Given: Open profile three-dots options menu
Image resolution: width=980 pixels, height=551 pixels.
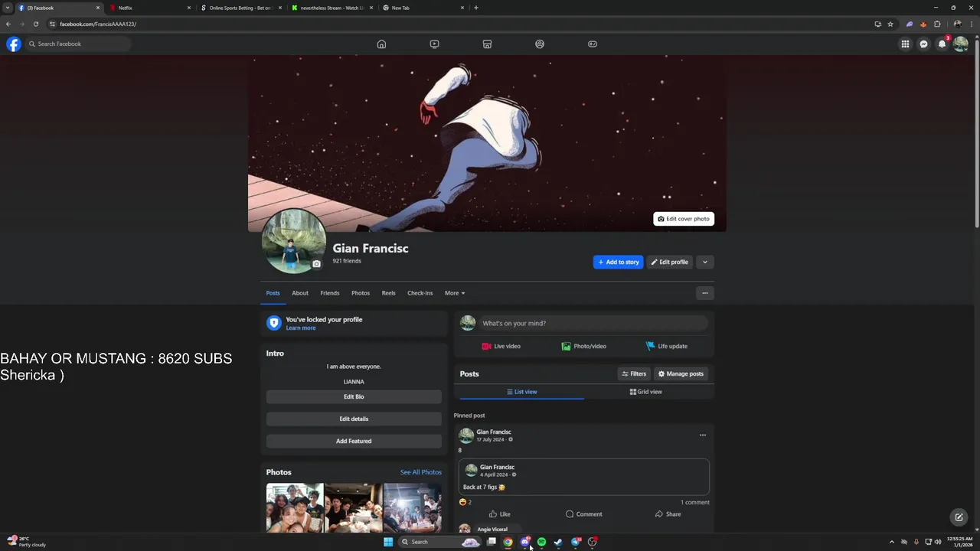Looking at the screenshot, I should 705,293.
